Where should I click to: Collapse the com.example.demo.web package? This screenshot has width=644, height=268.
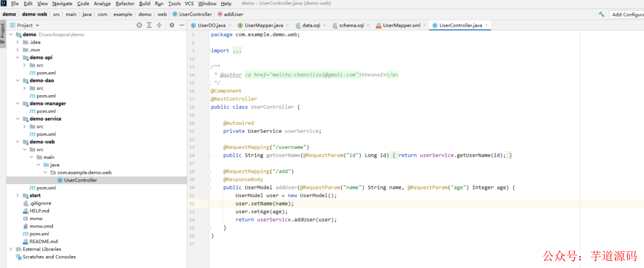45,172
